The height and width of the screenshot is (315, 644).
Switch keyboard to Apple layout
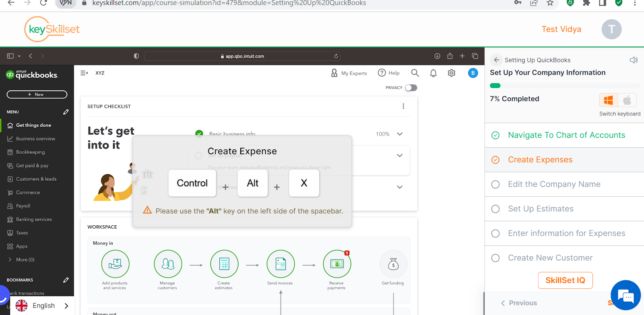(x=627, y=100)
